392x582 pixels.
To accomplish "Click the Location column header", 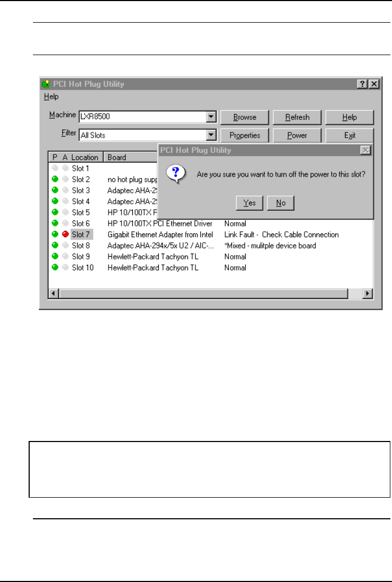I will point(85,157).
